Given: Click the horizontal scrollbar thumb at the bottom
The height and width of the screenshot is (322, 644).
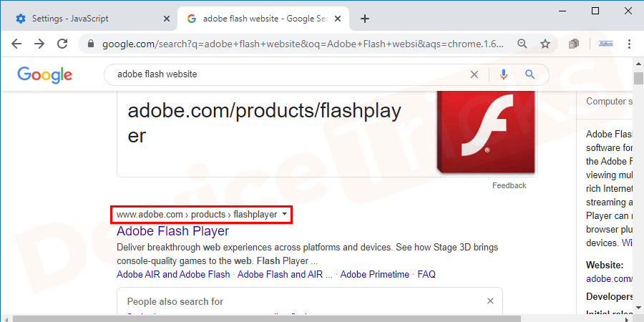Looking at the screenshot, I should [x=267, y=318].
